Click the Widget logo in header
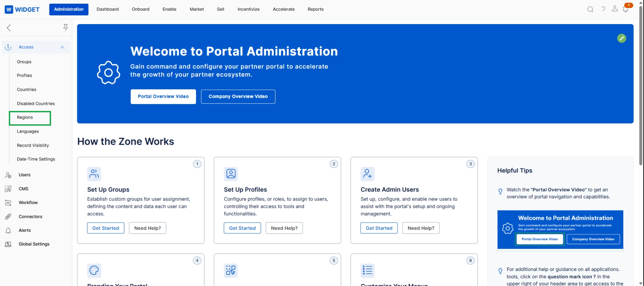 click(x=22, y=9)
